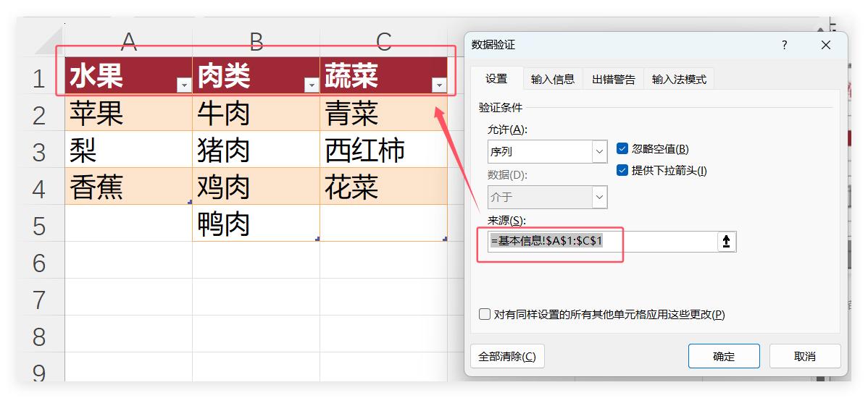Image resolution: width=868 pixels, height=398 pixels.
Task: Select the cell containing 花菜
Action: pyautogui.click(x=383, y=187)
